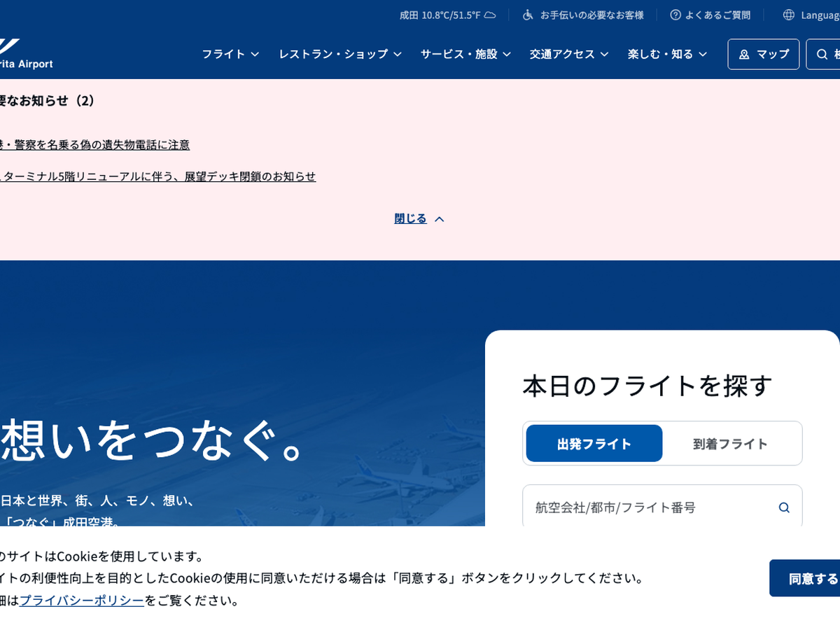840x630 pixels.
Task: Open the 交通アクセス menu
Action: pyautogui.click(x=568, y=54)
